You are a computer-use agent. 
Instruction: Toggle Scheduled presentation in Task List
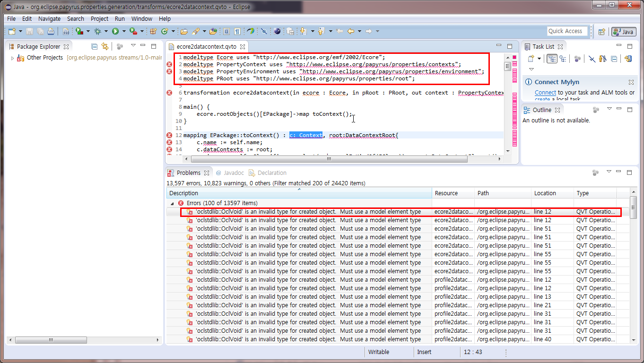[x=563, y=59]
